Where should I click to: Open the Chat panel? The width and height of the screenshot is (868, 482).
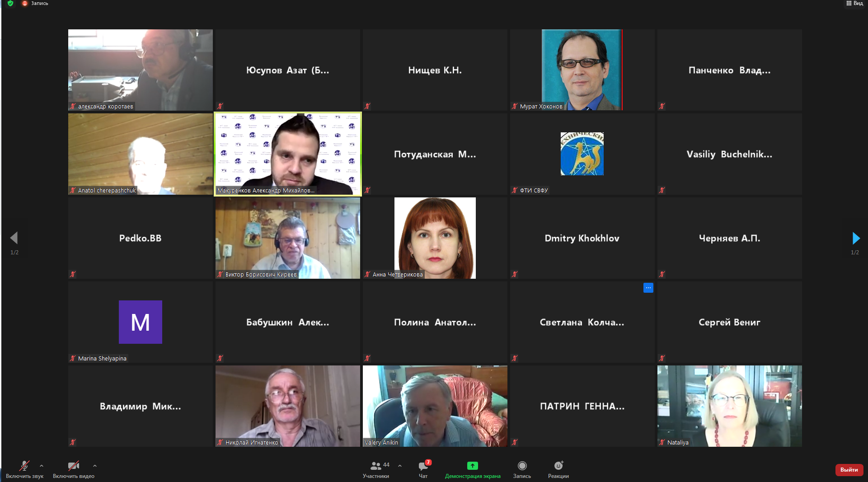click(x=423, y=466)
